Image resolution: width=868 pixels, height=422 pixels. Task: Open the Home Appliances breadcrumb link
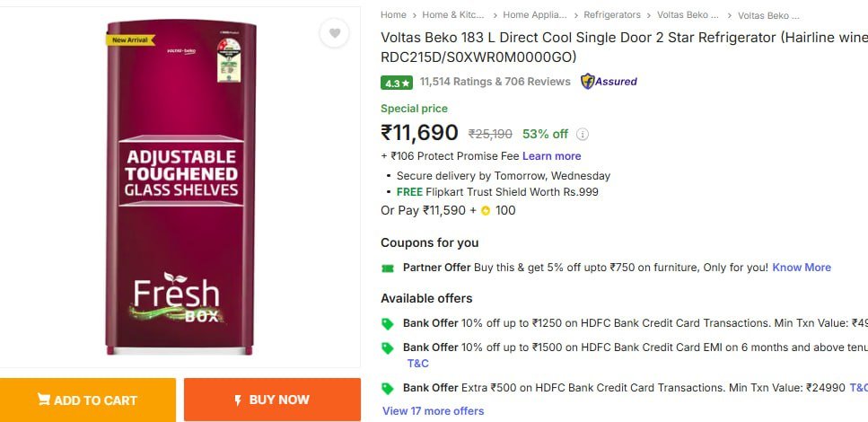click(x=535, y=15)
